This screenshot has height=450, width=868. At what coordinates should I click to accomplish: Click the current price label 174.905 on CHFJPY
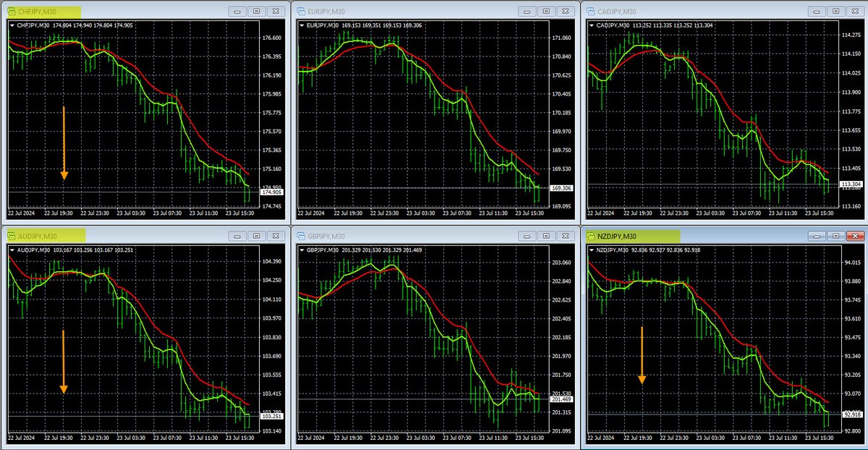pos(271,193)
